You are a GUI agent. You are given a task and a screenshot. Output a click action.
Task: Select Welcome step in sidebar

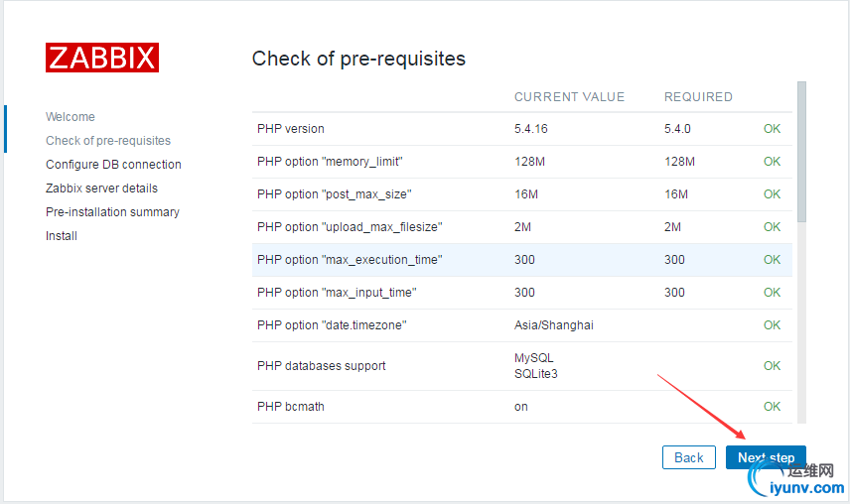(x=70, y=117)
